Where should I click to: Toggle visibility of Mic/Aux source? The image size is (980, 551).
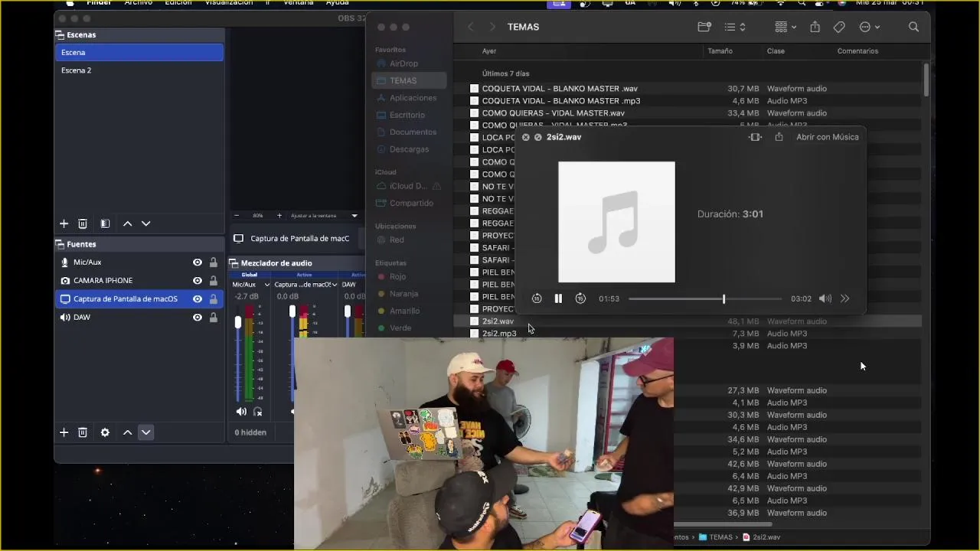[x=198, y=262]
